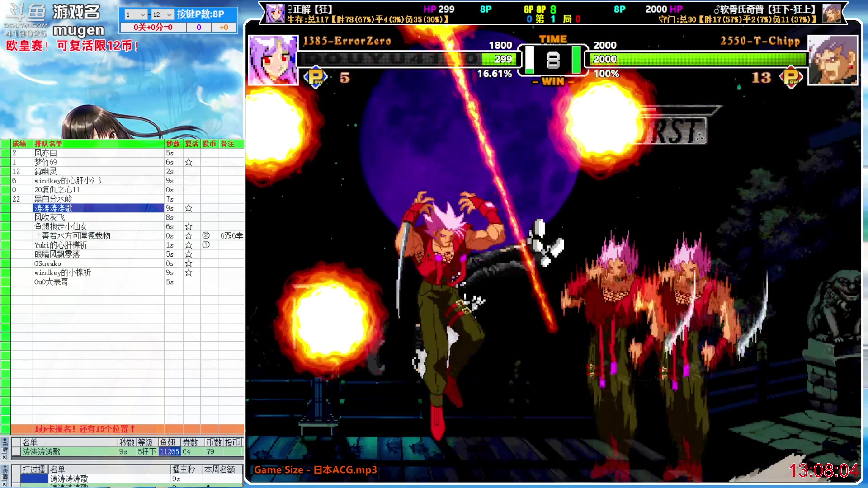868x488 pixels.
Task: Select the 风亦白 queue row
Action: click(x=127, y=153)
